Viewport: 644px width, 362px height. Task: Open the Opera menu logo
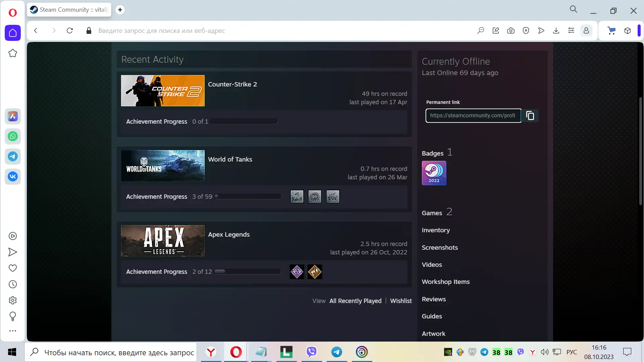pos(13,13)
